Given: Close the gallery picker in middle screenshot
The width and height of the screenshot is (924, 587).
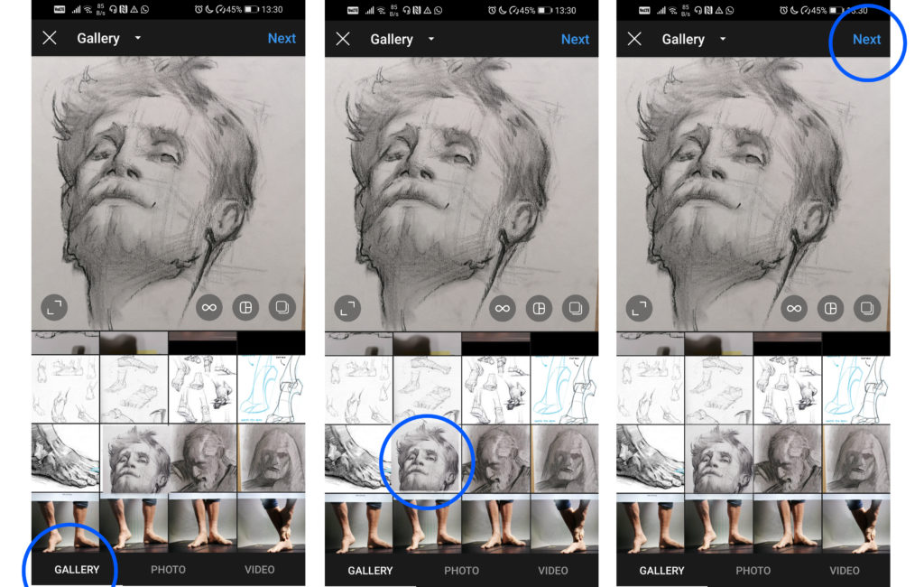Looking at the screenshot, I should tap(343, 39).
